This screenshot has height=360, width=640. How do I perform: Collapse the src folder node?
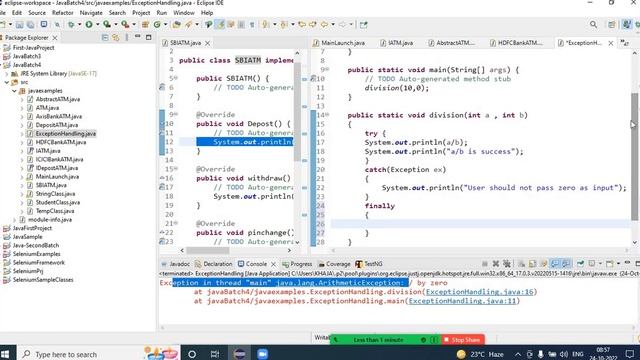[7, 82]
